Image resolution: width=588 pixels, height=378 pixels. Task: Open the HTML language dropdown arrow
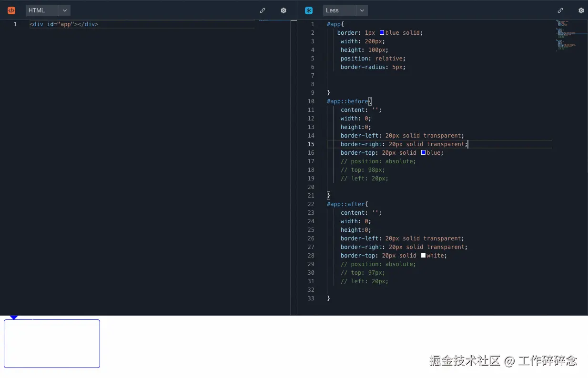(65, 10)
